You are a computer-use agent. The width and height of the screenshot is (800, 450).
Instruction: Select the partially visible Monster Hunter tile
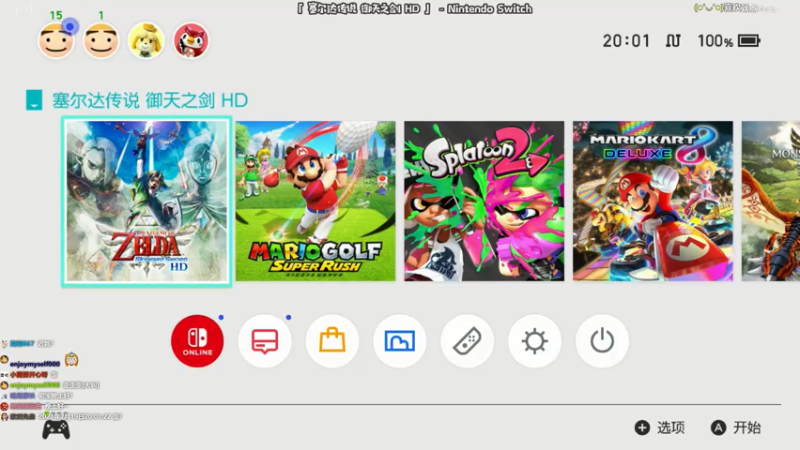click(771, 201)
